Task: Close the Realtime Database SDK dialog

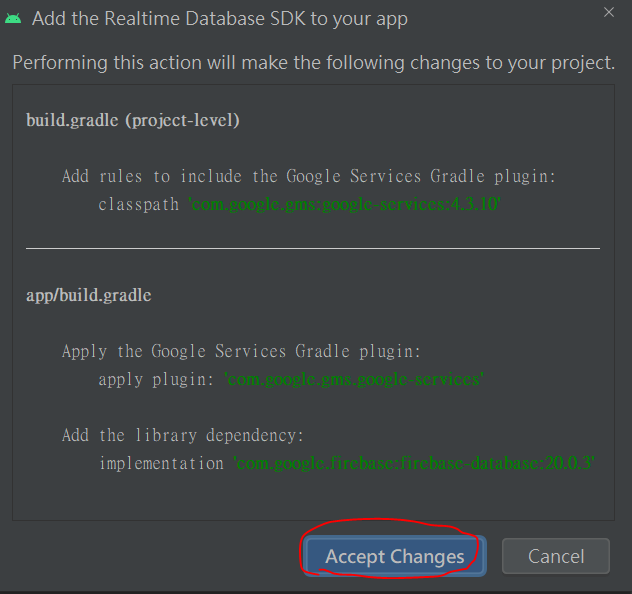Action: pos(609,12)
